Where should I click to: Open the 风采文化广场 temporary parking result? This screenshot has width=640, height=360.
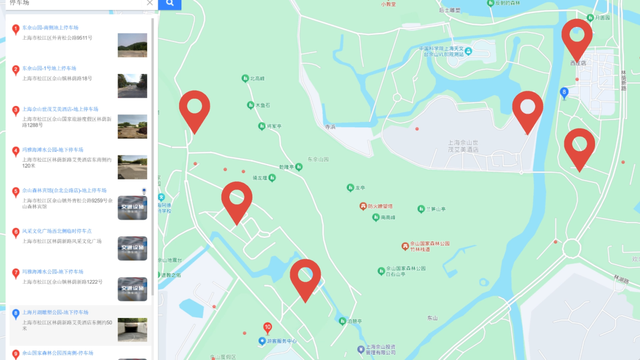point(57,231)
